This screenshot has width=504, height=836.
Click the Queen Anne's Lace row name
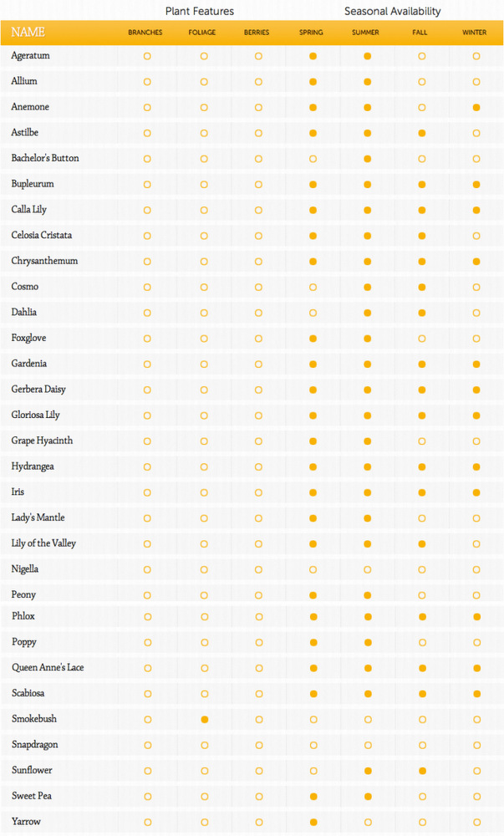(48, 667)
